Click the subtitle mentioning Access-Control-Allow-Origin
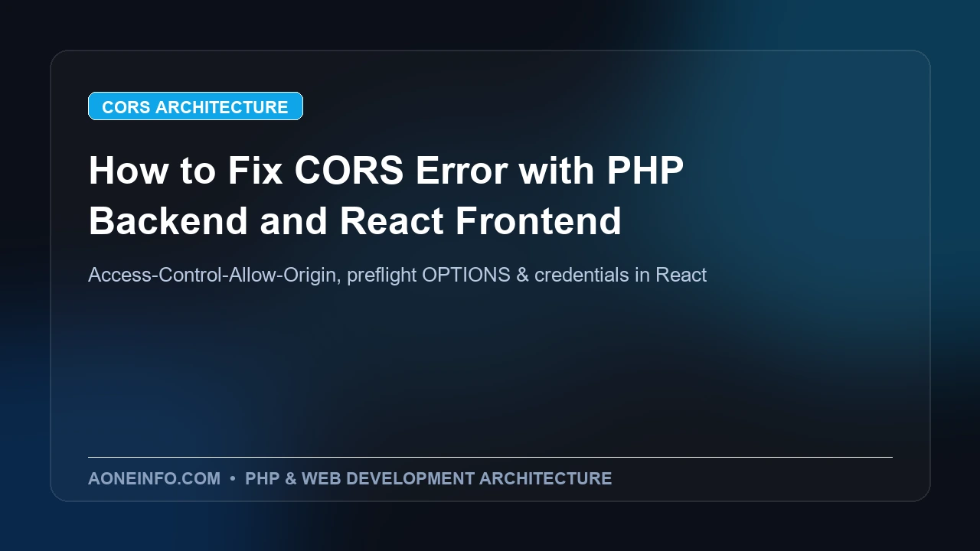Screen dimensions: 980x551 pyautogui.click(x=397, y=275)
